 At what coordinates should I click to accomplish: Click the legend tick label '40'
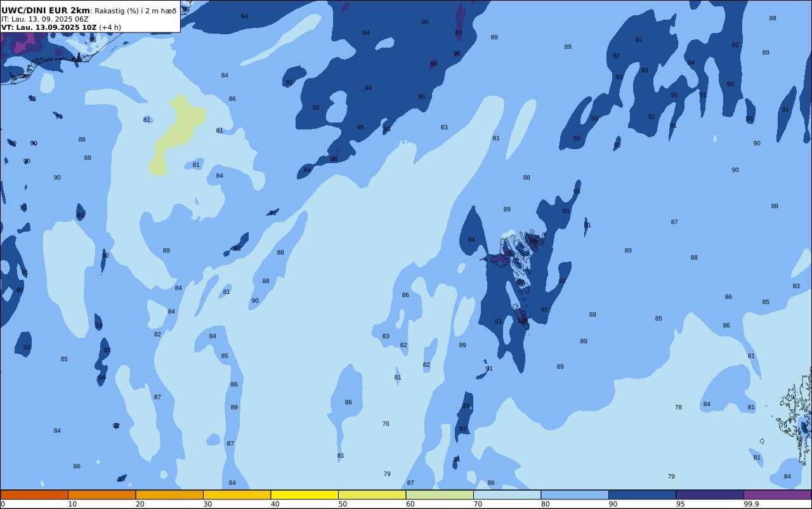point(275,504)
